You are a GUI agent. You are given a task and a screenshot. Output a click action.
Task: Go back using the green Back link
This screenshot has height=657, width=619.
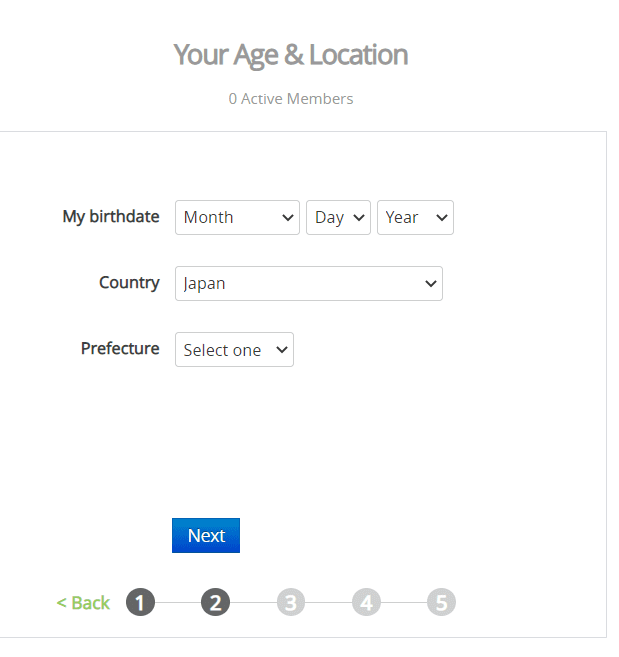[x=83, y=603]
